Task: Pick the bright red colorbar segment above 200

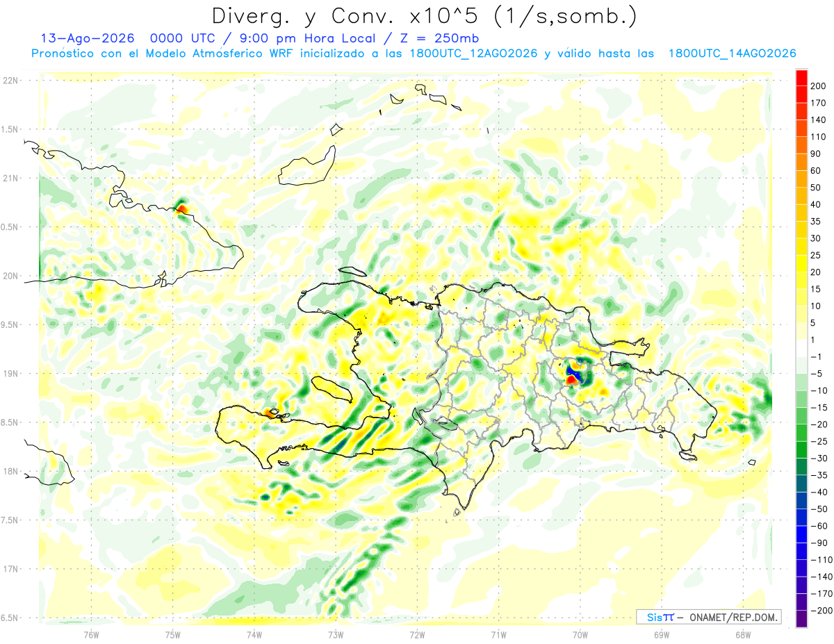Action: (801, 78)
